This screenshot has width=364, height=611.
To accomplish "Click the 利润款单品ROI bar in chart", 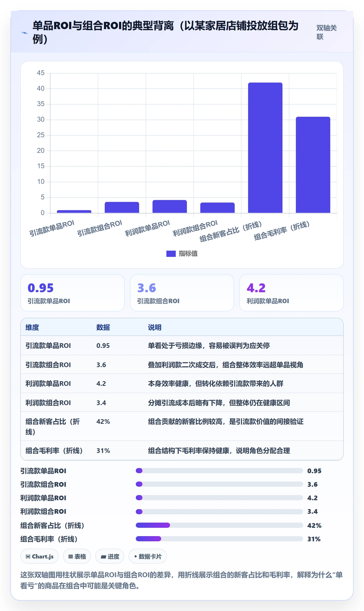I will tap(170, 206).
